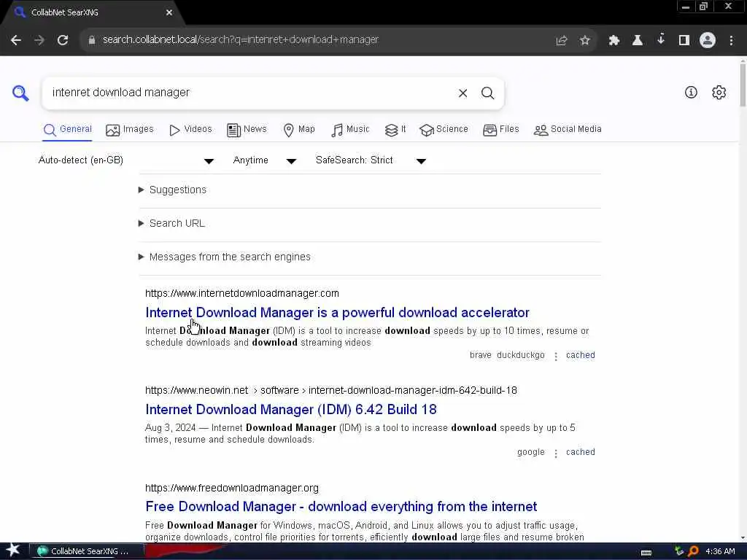Screen dimensions: 747x560
Task: Click the https://www.freedownloadmanager.org URL text
Action: click(232, 488)
